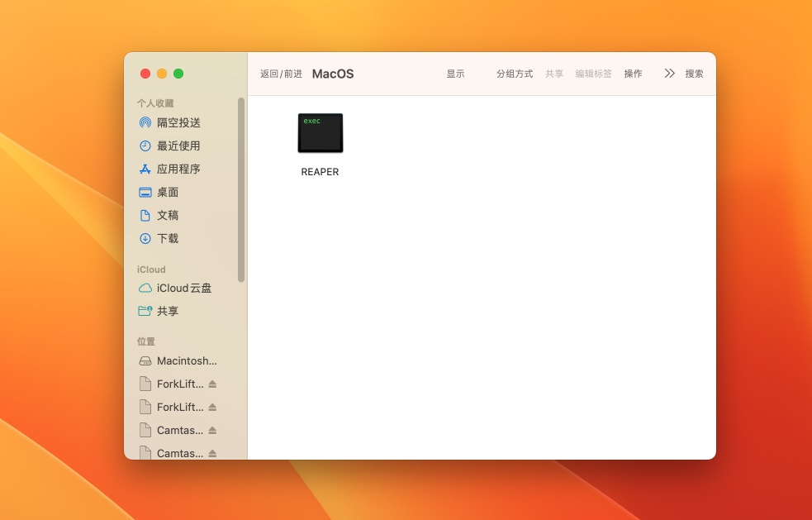Open iCloud云盘 from the sidebar
The image size is (812, 520).
point(183,288)
